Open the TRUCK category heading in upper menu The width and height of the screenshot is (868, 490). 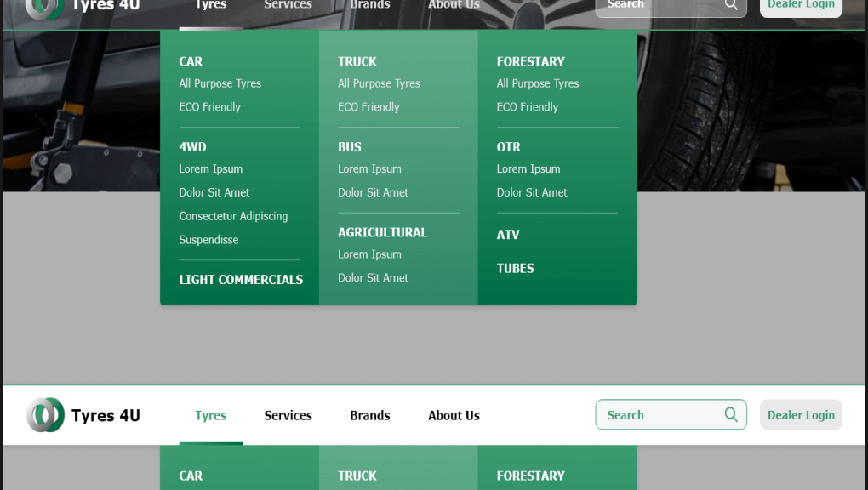click(x=357, y=61)
